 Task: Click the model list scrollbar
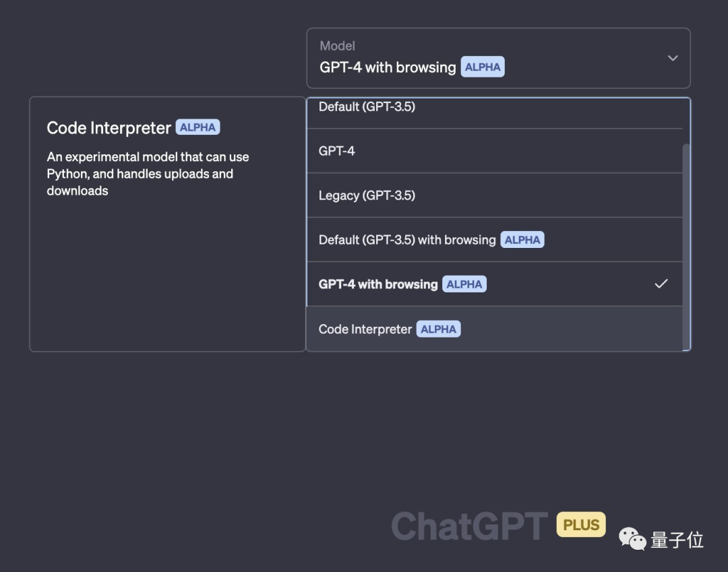pos(686,243)
